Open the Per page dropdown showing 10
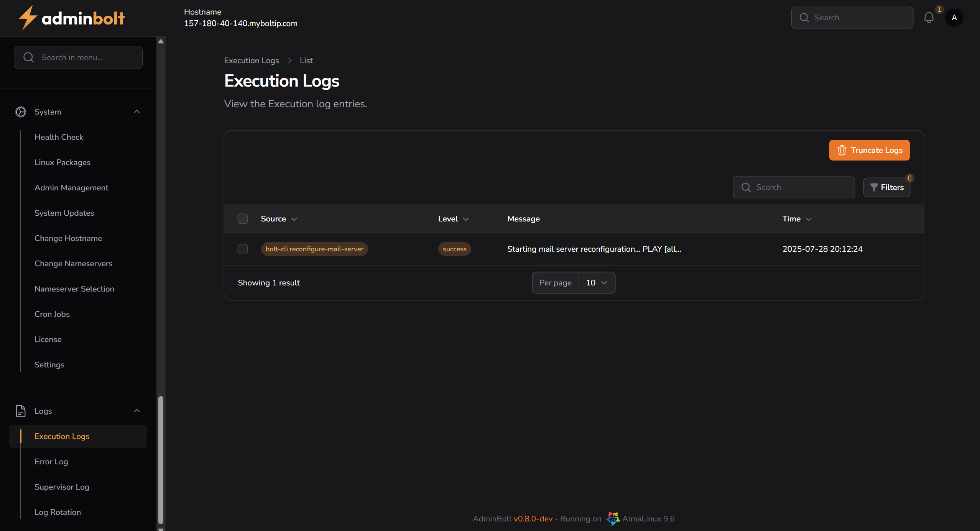 pos(596,282)
